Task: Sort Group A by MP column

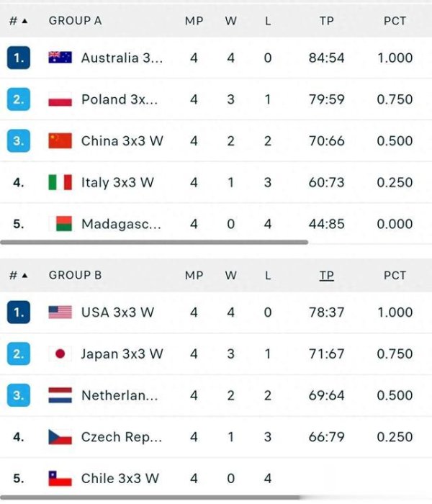Action: click(194, 21)
